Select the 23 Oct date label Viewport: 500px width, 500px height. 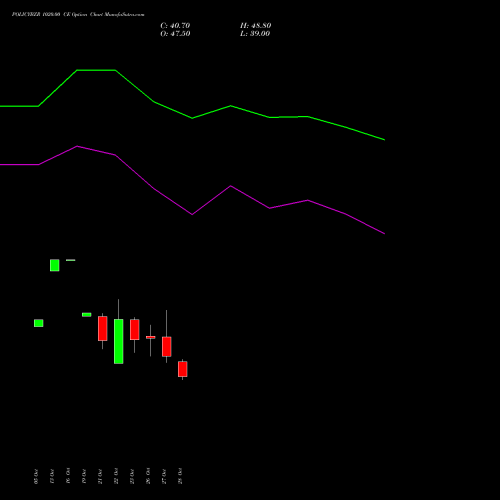click(132, 476)
